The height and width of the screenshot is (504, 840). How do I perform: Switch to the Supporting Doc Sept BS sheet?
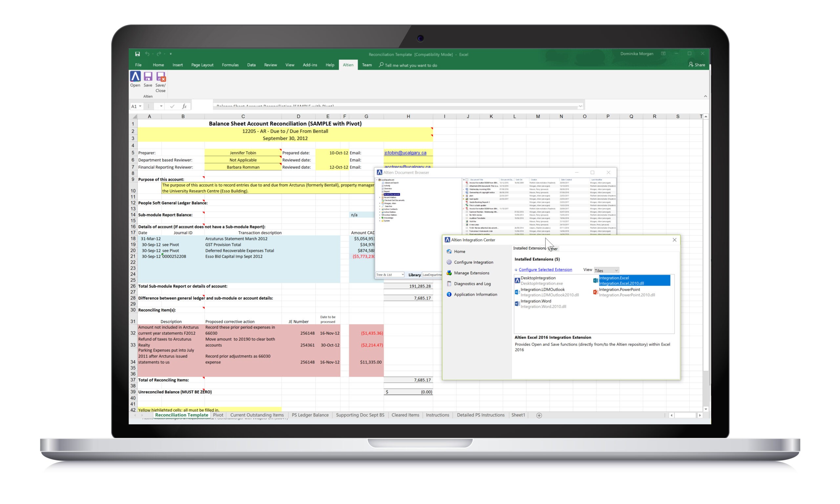pyautogui.click(x=360, y=415)
